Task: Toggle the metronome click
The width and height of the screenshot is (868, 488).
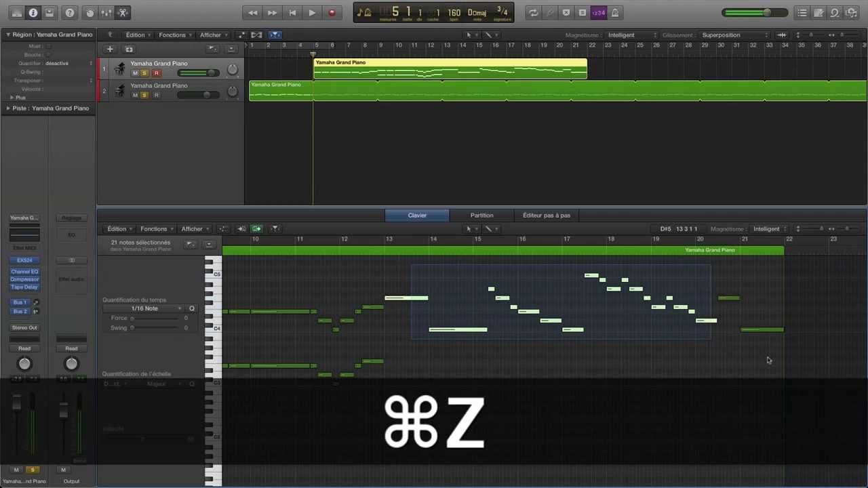Action: coord(615,13)
